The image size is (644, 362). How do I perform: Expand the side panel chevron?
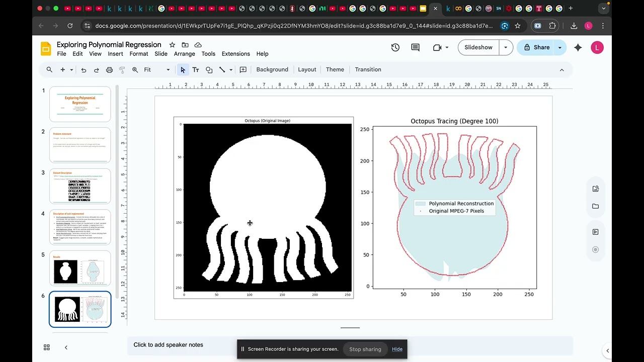coord(607,350)
